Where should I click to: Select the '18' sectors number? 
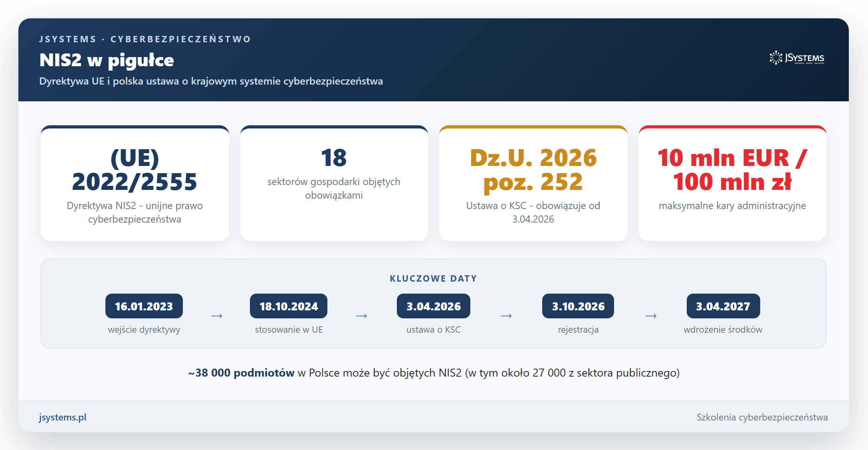(x=334, y=158)
